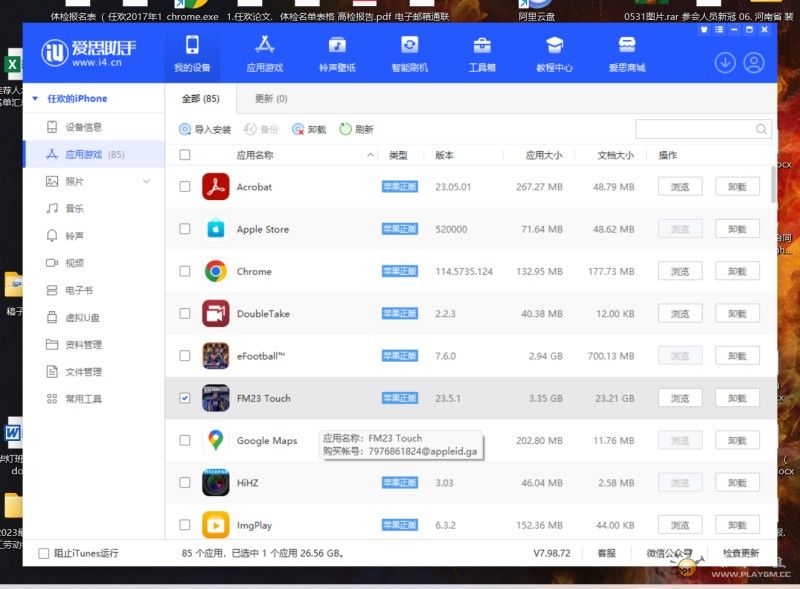Open 音乐 in the sidebar
Screen dimensions: 800x589
coord(94,208)
